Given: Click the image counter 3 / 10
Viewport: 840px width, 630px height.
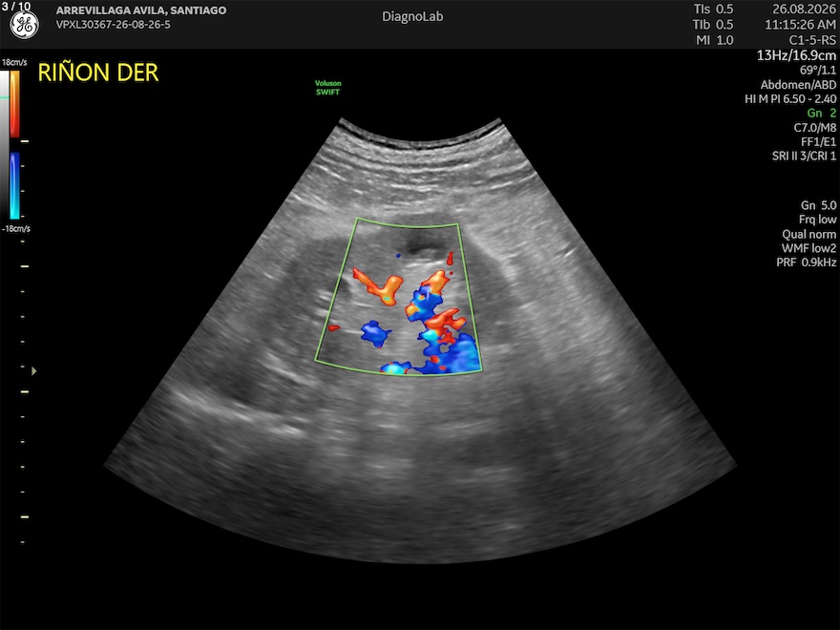Looking at the screenshot, I should 16,7.
